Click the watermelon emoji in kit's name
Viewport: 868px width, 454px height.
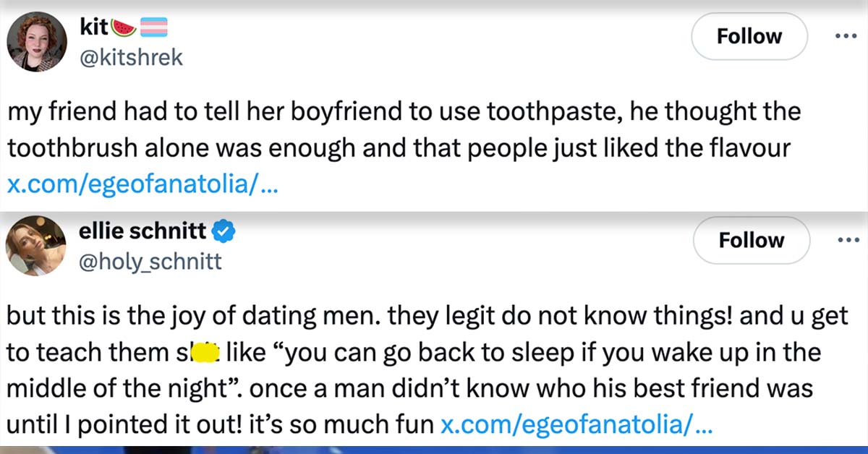pyautogui.click(x=125, y=26)
